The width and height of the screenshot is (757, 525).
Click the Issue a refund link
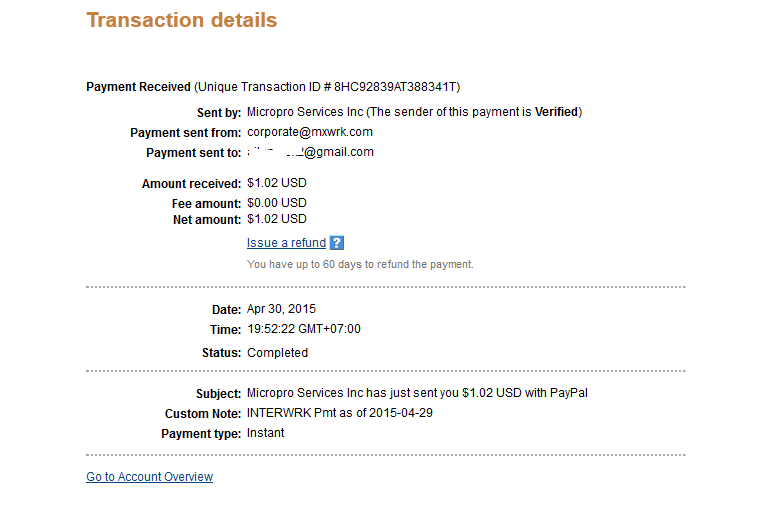[286, 243]
